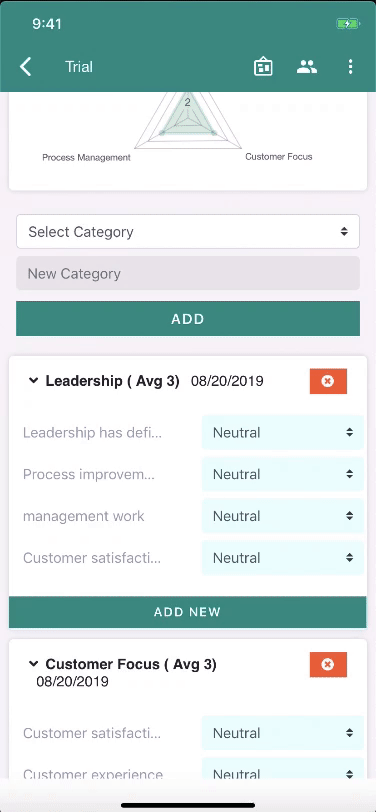
Task: Change rating for management work item
Action: pyautogui.click(x=283, y=516)
